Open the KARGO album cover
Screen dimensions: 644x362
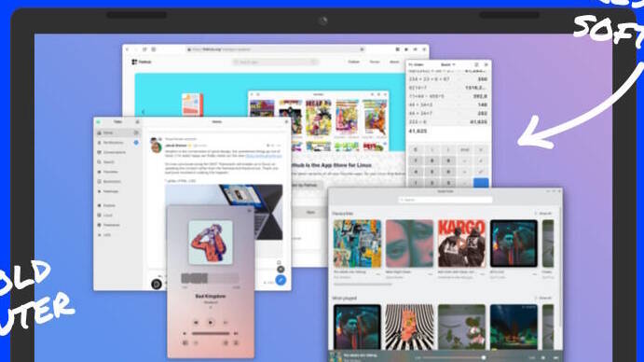pos(461,244)
